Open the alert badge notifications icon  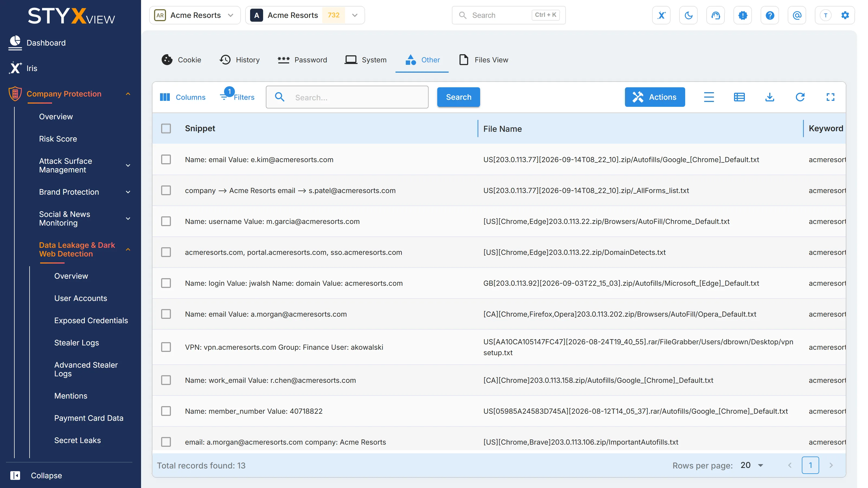point(743,15)
